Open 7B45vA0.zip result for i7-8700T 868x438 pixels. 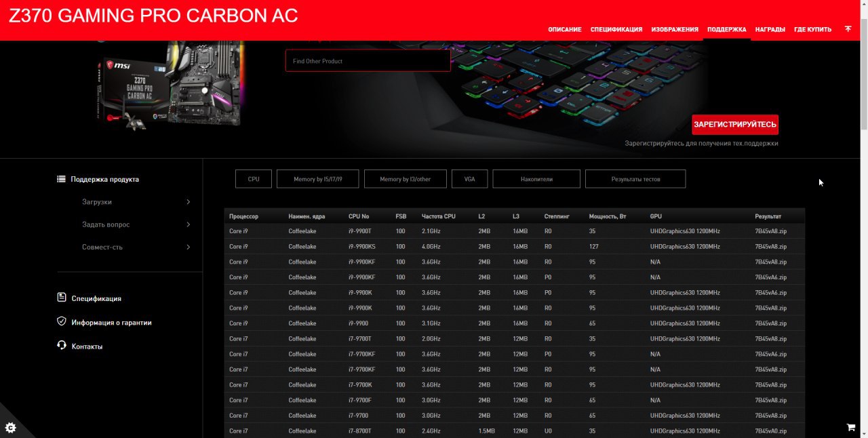(x=771, y=431)
